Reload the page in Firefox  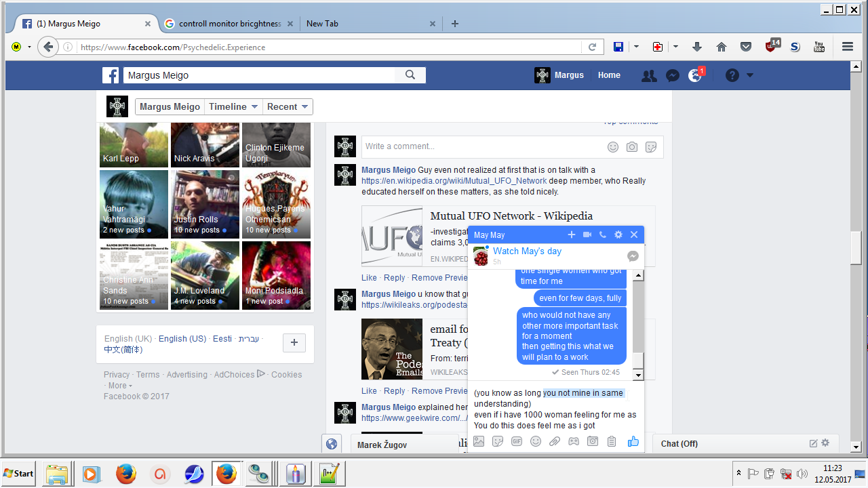592,47
